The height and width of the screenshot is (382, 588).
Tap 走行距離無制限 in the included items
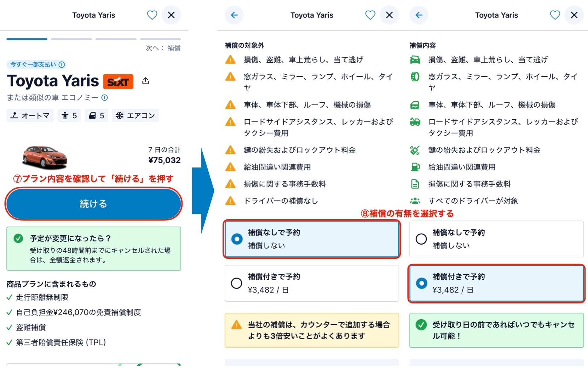click(x=42, y=297)
